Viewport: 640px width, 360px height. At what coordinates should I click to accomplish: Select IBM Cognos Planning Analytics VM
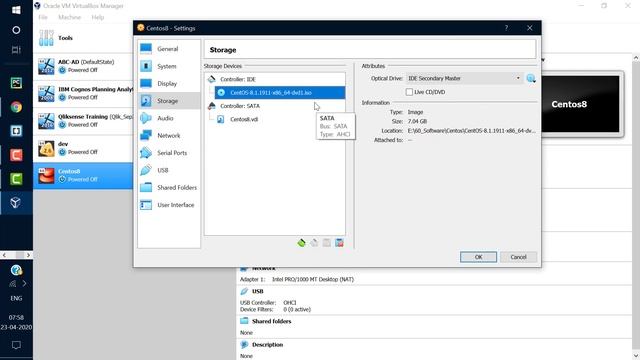(83, 93)
